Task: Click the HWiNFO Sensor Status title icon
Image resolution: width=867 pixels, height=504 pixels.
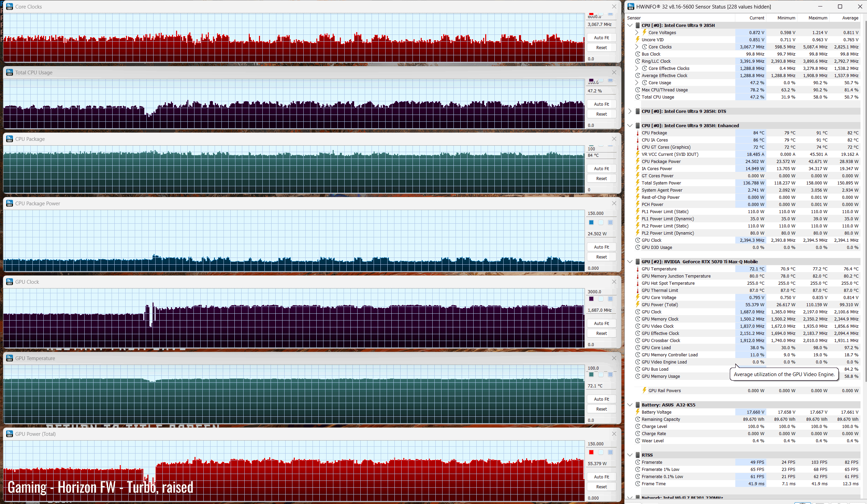Action: point(631,6)
